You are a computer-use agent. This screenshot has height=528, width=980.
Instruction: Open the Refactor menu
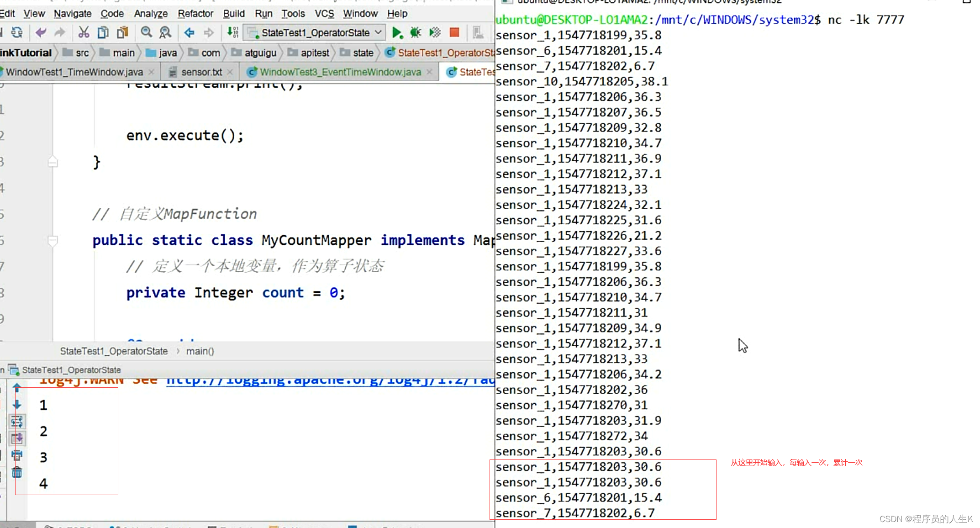coord(195,14)
